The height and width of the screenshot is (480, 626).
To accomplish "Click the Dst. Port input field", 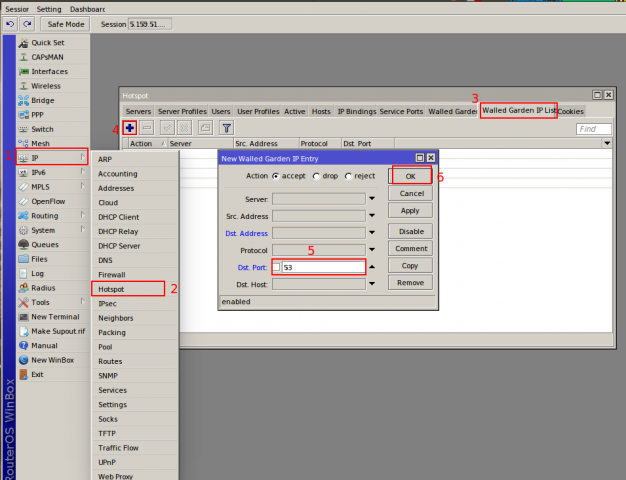I will (x=323, y=267).
